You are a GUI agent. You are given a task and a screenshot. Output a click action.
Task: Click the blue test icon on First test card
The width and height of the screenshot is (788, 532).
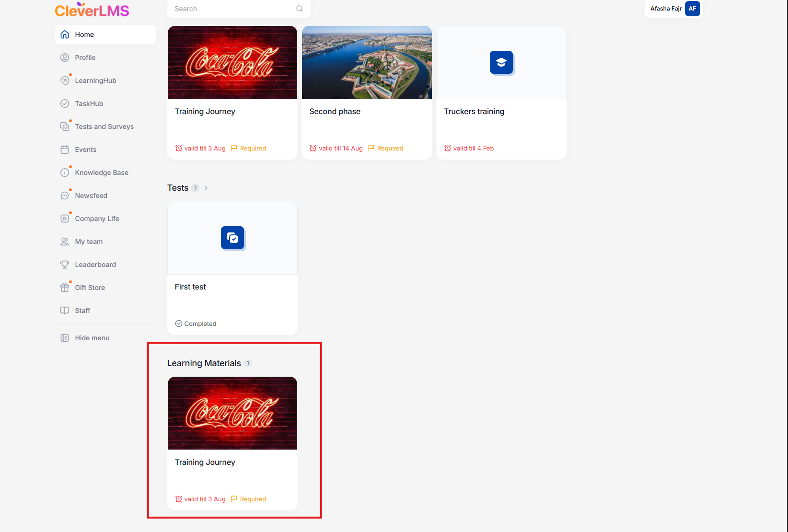pyautogui.click(x=232, y=238)
